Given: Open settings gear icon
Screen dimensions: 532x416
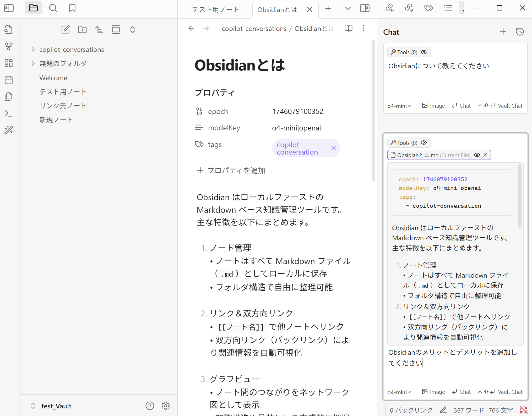Looking at the screenshot, I should 166,406.
